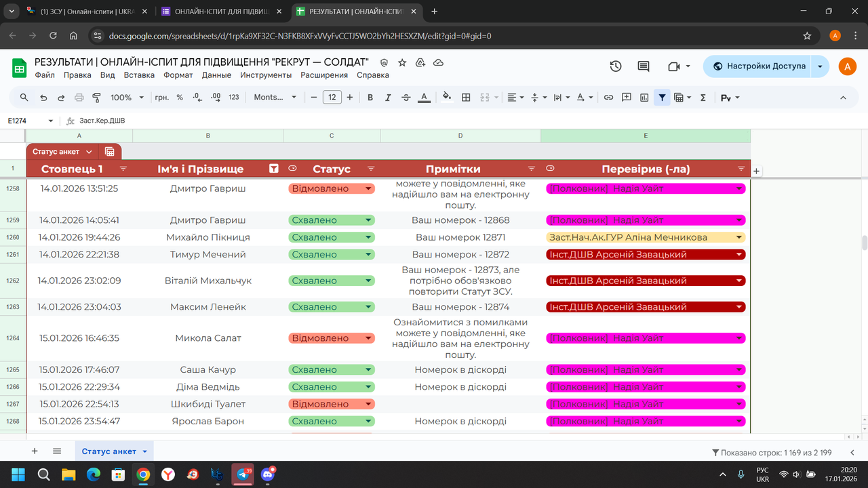Open all sheets list icon
Viewport: 868px width, 488px height.
point(57,451)
